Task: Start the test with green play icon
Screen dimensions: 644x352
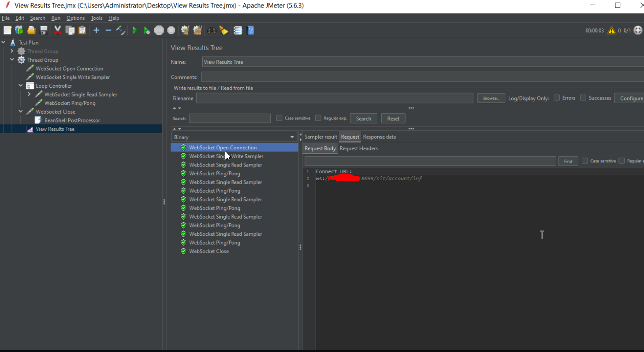Action: pyautogui.click(x=135, y=30)
